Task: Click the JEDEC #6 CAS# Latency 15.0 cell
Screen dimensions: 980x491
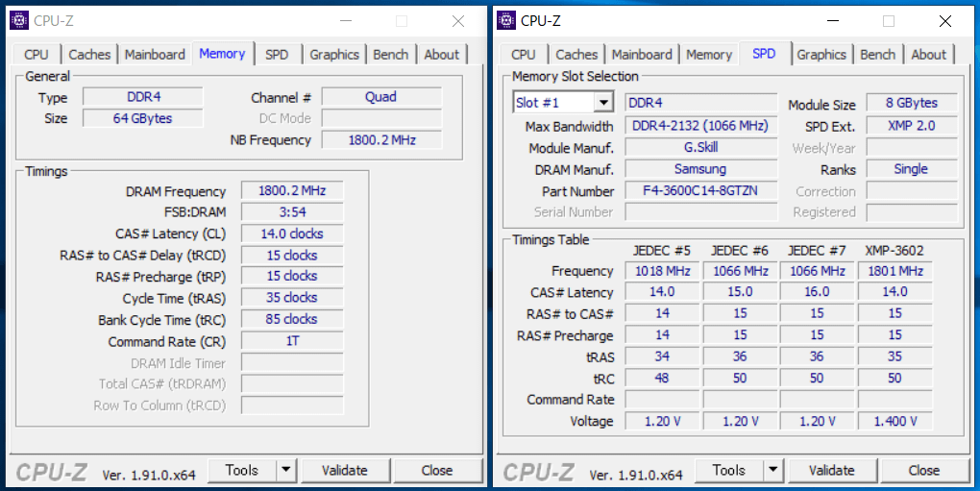Action: (x=740, y=292)
